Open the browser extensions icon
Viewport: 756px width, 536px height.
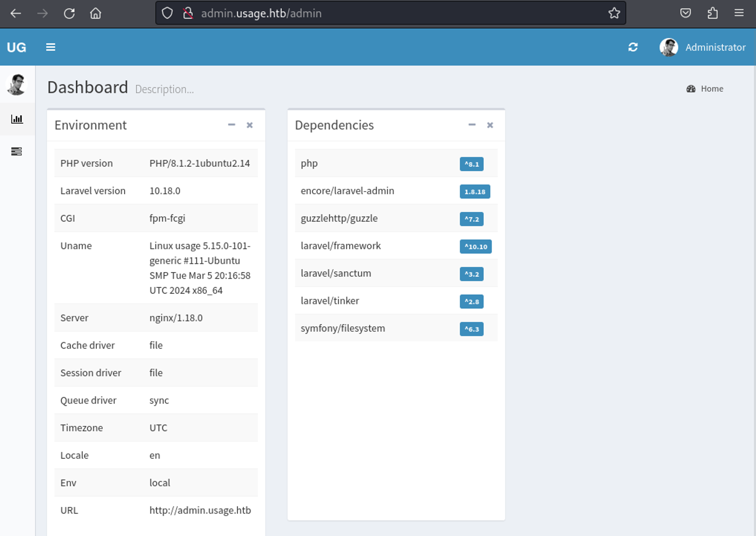pos(712,13)
